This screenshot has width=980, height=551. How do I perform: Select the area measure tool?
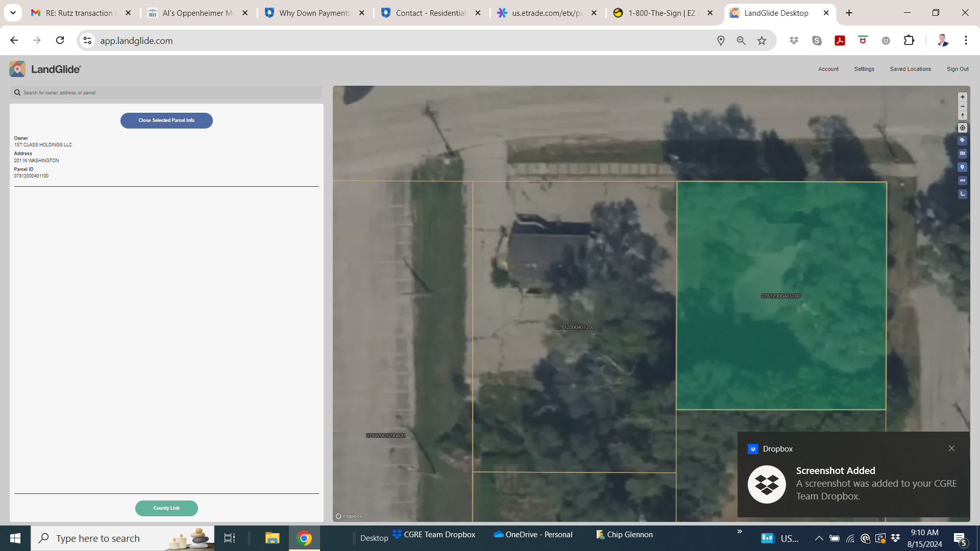[962, 194]
